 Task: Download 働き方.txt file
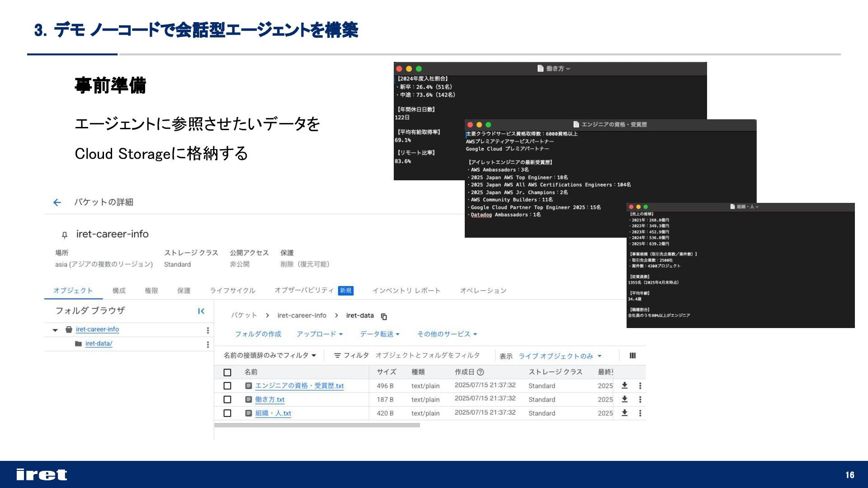click(624, 399)
